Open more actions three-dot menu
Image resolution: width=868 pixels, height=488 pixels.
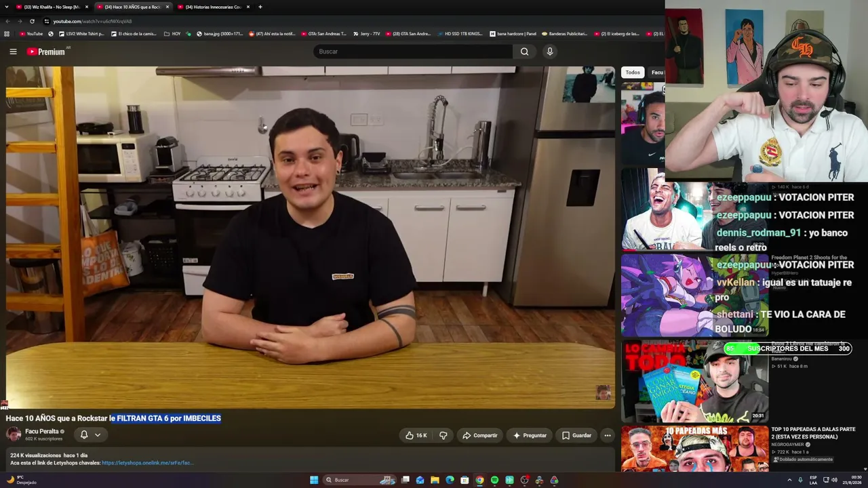point(608,435)
